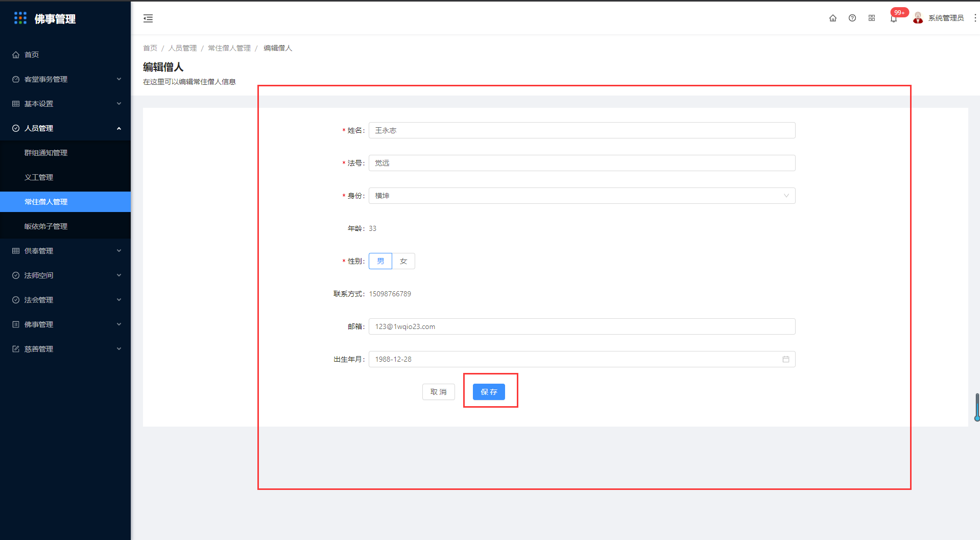Click the 法会管理 circle icon
The height and width of the screenshot is (540, 980).
[x=16, y=300]
